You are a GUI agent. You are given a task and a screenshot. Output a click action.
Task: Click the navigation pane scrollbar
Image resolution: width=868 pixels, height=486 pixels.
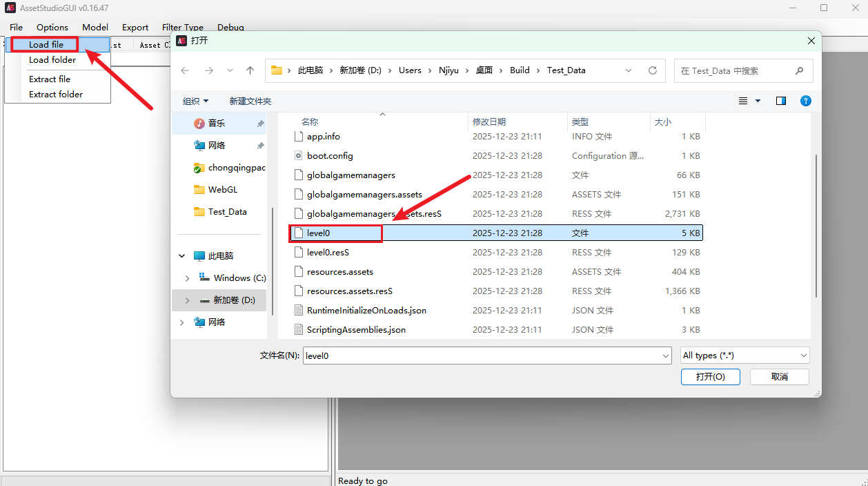(273, 261)
